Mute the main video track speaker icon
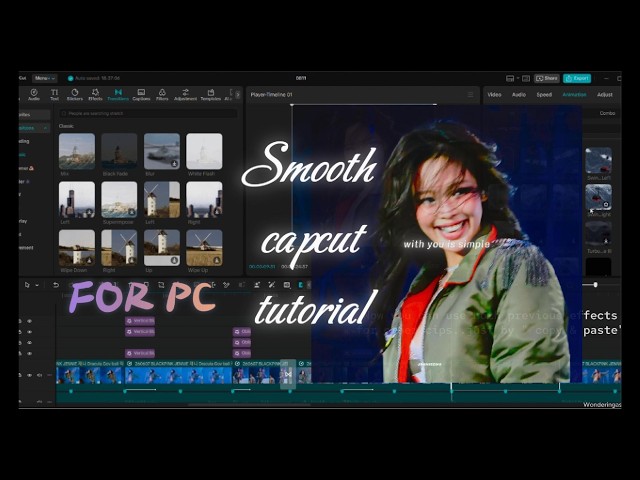This screenshot has height=480, width=640. click(x=40, y=375)
